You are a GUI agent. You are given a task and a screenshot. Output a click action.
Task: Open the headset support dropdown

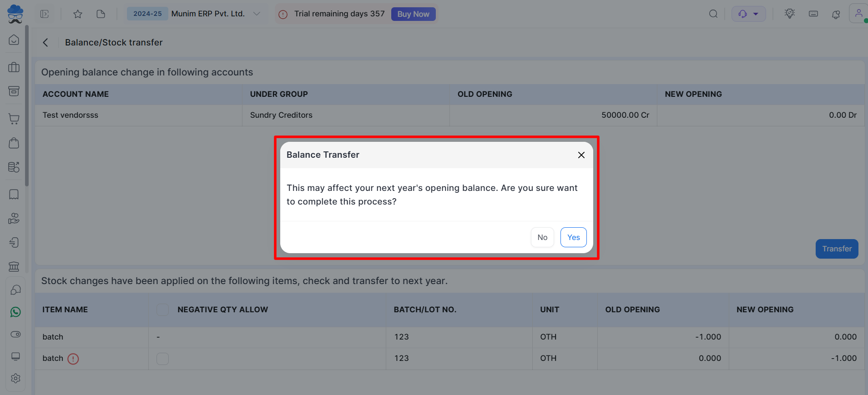[x=748, y=14]
